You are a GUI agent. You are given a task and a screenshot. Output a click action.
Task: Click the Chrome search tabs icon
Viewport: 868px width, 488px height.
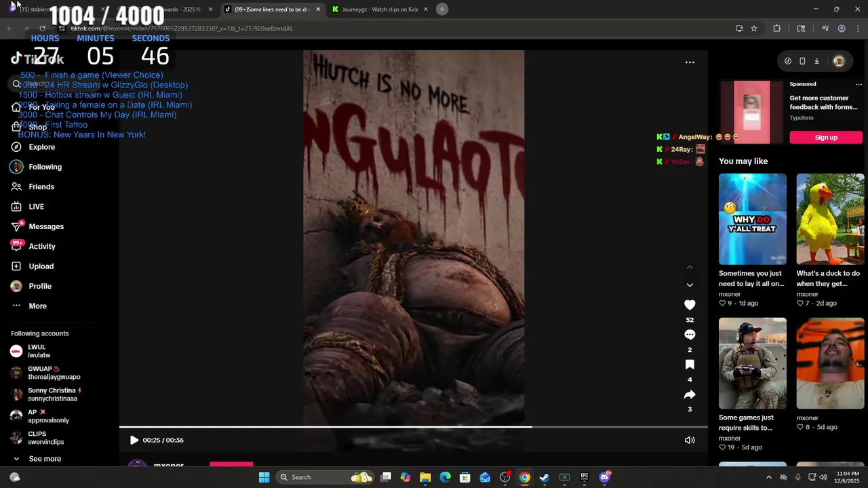(801, 28)
